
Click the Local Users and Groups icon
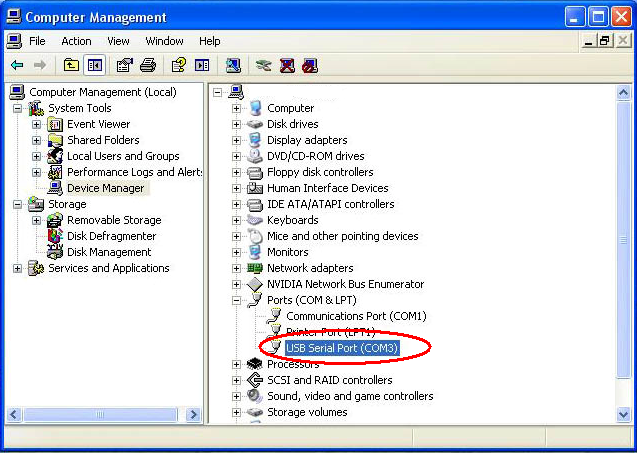(x=55, y=156)
